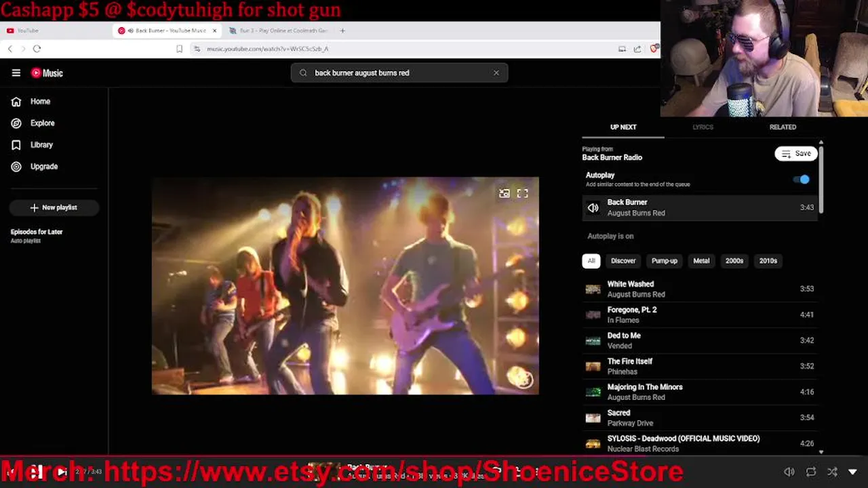Open Brave shields icon
This screenshot has height=488, width=868.
pyautogui.click(x=654, y=49)
